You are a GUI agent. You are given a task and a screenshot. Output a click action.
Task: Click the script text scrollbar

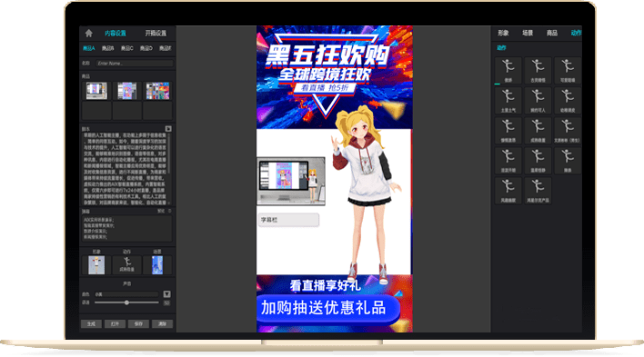[x=169, y=153]
